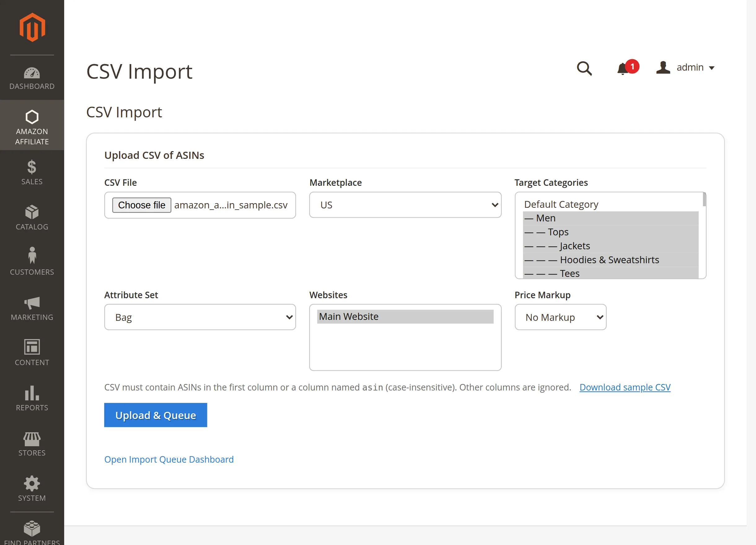Viewport: 756px width, 545px height.
Task: Open the Attribute Set dropdown
Action: tap(200, 317)
